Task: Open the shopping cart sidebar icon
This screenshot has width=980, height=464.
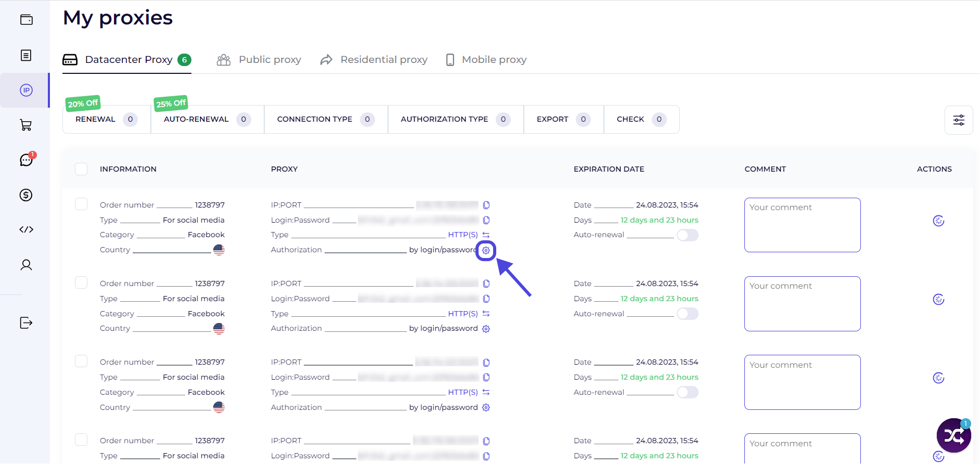Action: (x=26, y=125)
